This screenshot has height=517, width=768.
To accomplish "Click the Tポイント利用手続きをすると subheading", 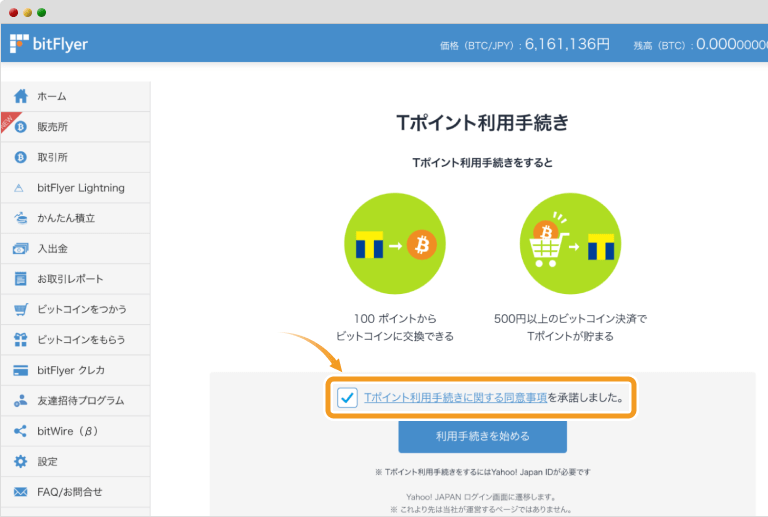I will (482, 163).
